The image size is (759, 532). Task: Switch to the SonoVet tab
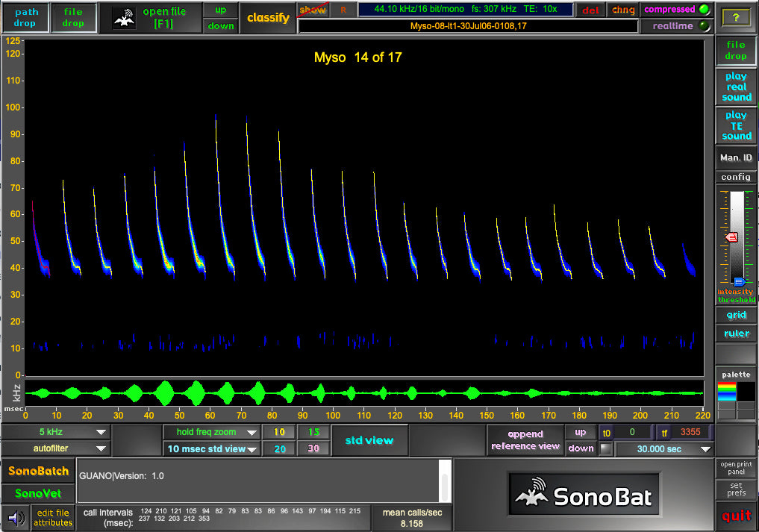click(x=38, y=493)
